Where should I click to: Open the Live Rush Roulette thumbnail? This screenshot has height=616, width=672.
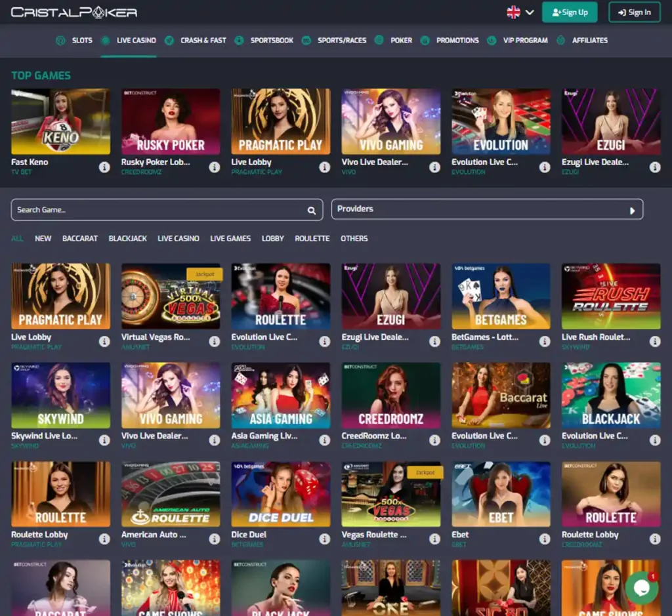(611, 296)
